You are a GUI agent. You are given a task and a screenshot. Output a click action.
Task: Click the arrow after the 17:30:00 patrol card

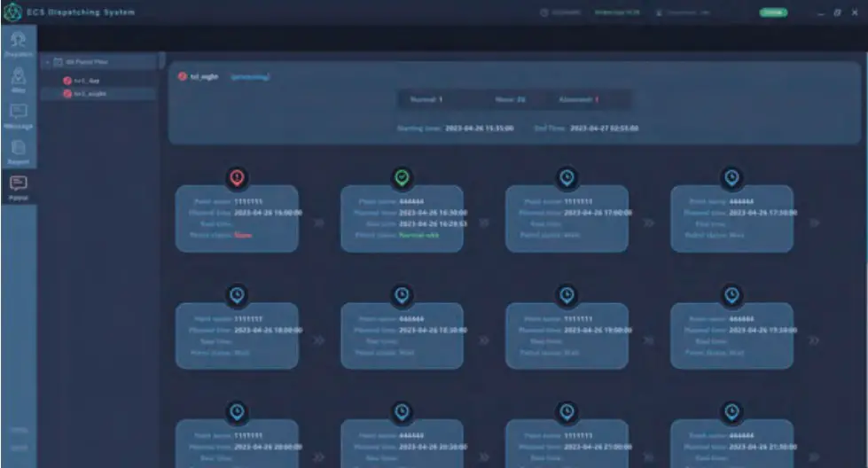(814, 223)
